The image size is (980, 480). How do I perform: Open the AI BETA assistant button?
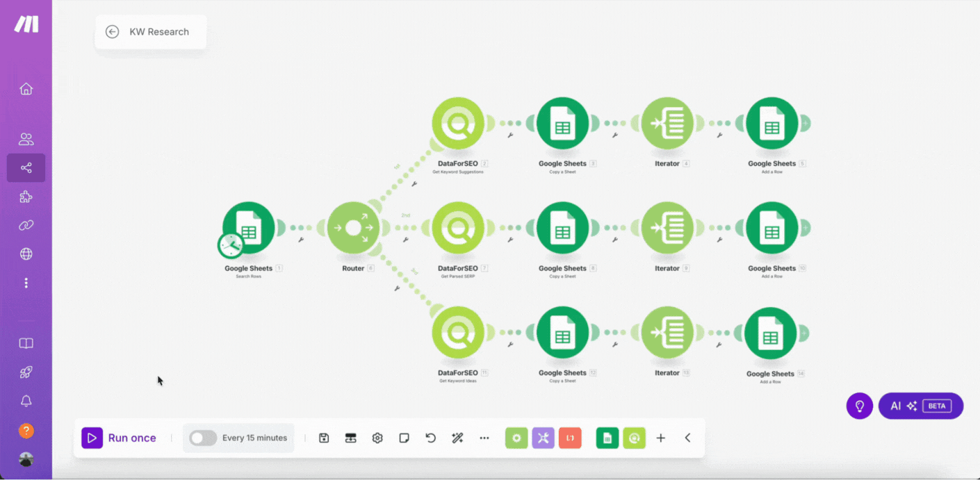click(x=921, y=406)
